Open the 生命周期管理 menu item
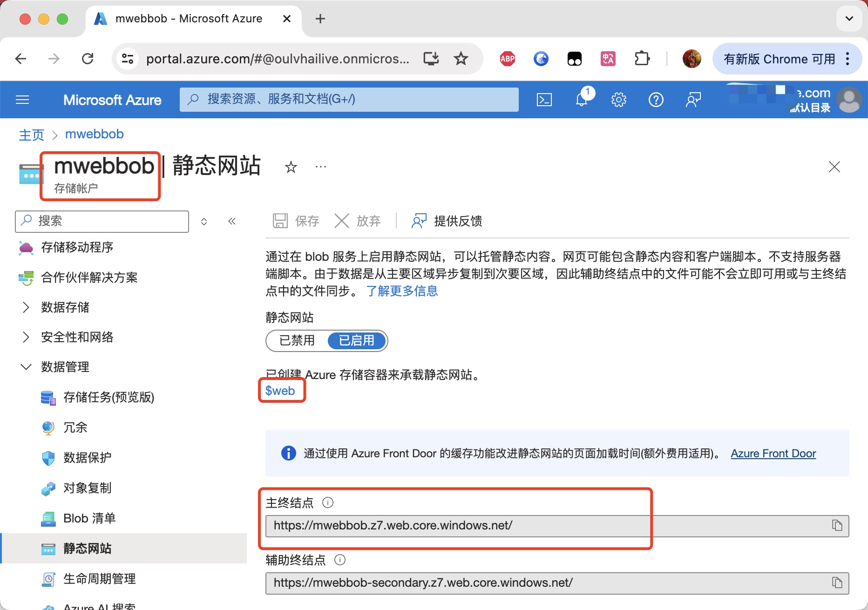Screen dimensions: 868x610 [99, 579]
